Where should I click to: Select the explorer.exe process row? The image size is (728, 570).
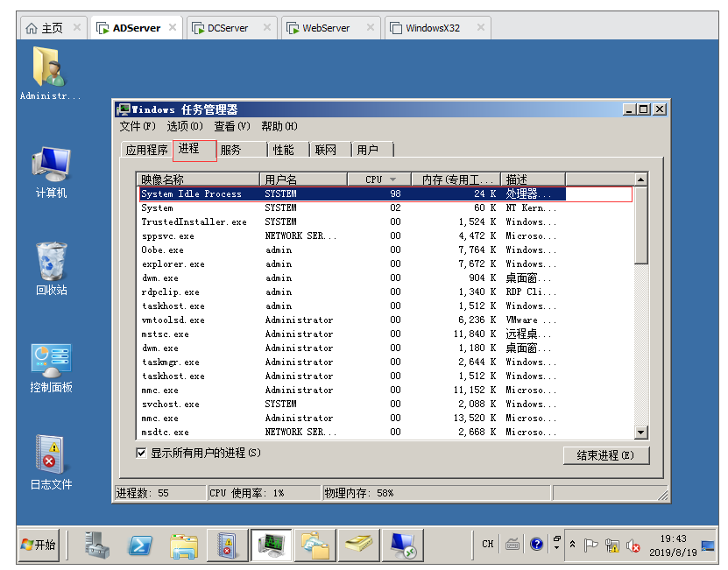coord(173,264)
